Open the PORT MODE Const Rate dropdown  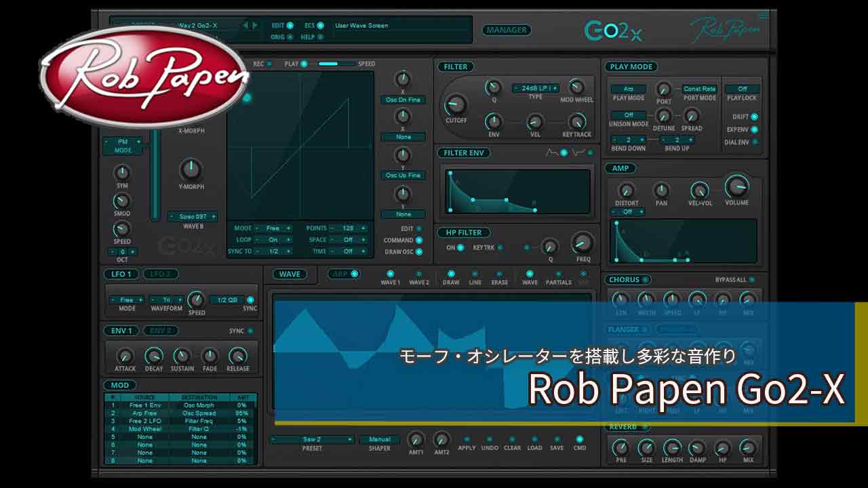point(700,89)
